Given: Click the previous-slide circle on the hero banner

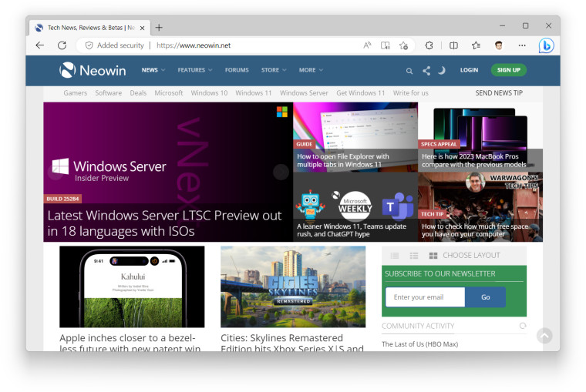Looking at the screenshot, I should point(56,172).
